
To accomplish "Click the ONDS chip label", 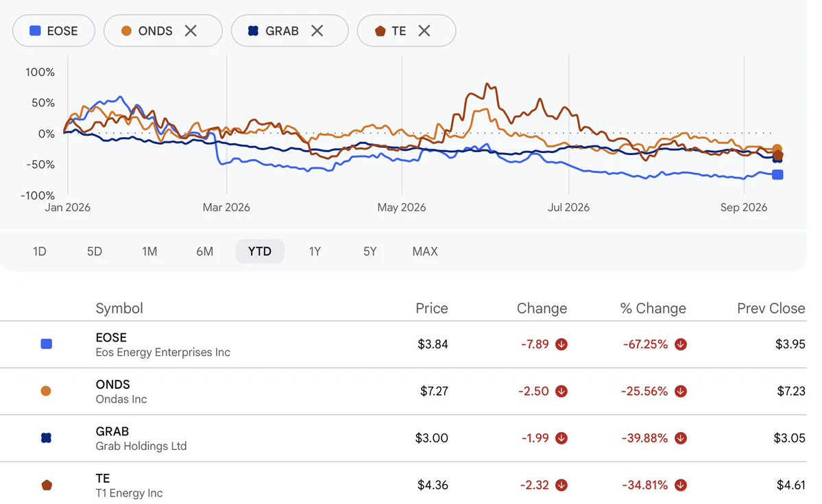I will [x=155, y=31].
